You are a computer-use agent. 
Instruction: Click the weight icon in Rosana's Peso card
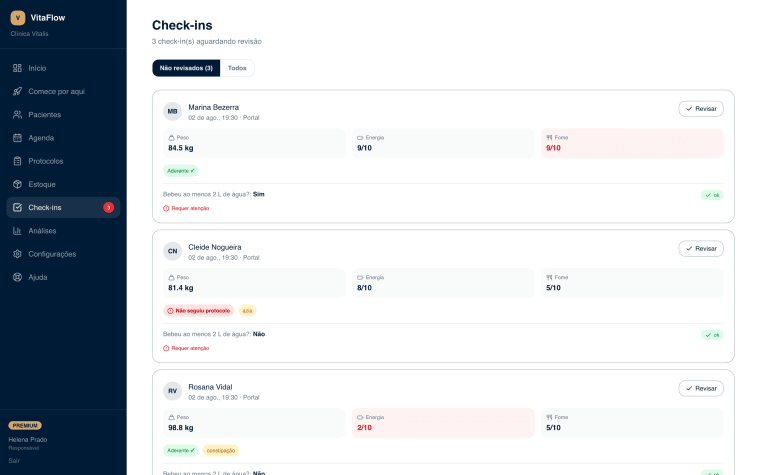[x=171, y=417]
